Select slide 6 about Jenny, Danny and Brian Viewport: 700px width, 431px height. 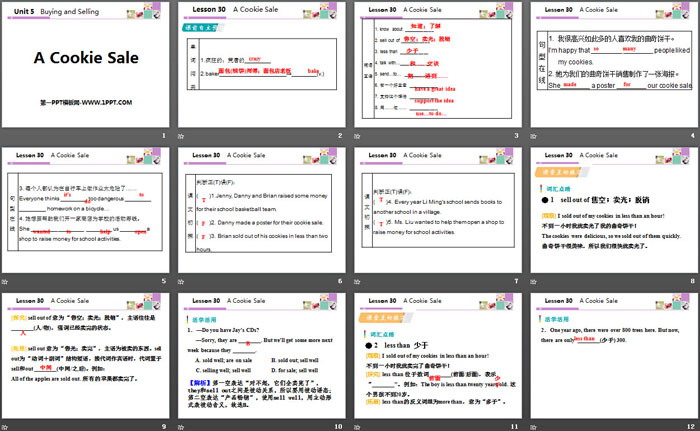(x=262, y=212)
